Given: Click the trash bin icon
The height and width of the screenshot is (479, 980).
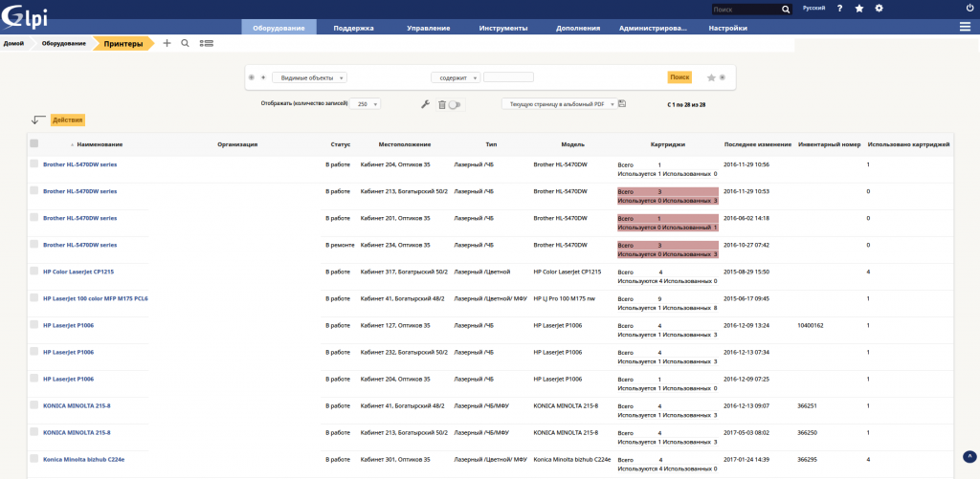Looking at the screenshot, I should (442, 105).
